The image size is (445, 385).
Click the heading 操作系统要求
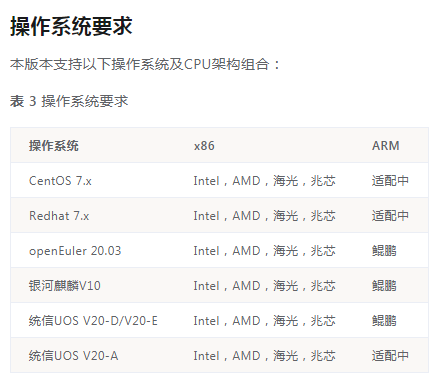point(71,26)
